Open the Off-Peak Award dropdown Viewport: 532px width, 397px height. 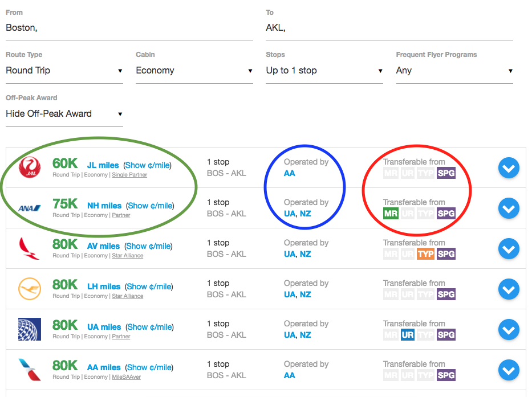64,114
